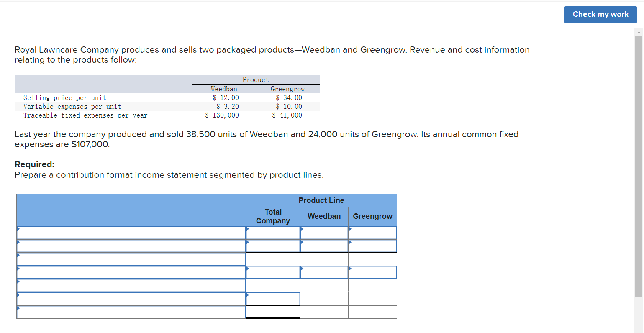This screenshot has width=644, height=333.
Task: Open seventh row label dropdown in statement table
Action: tap(131, 312)
